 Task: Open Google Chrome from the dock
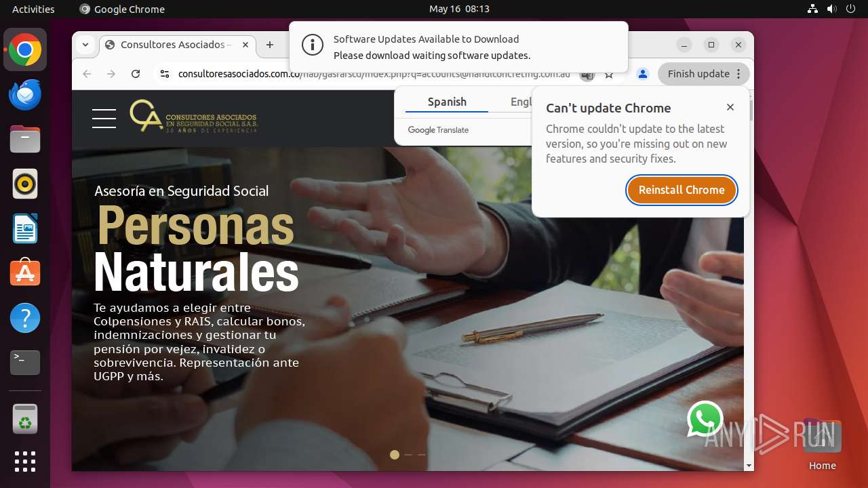[x=25, y=50]
